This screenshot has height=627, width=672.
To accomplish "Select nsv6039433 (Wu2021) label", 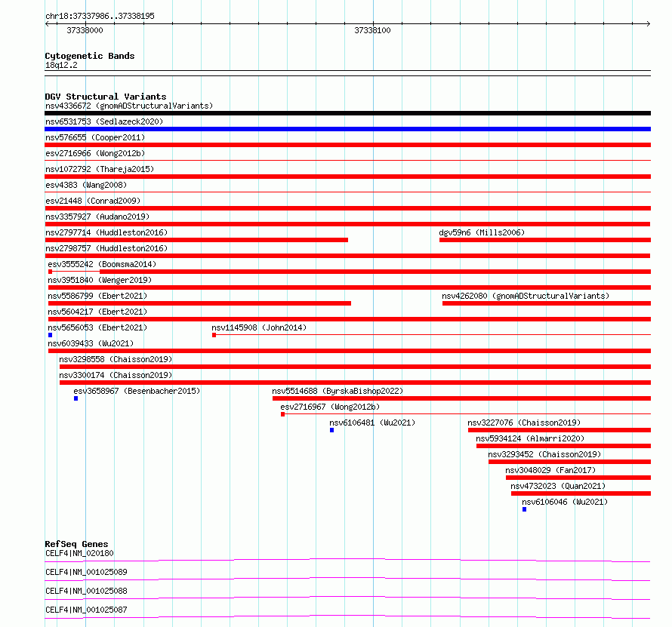I will coord(91,343).
